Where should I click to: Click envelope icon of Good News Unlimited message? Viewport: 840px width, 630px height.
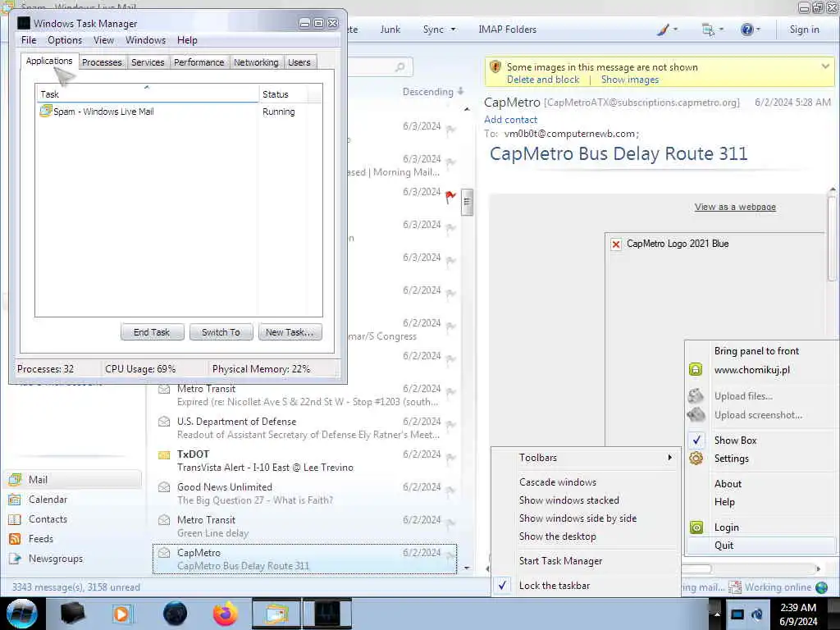click(164, 487)
